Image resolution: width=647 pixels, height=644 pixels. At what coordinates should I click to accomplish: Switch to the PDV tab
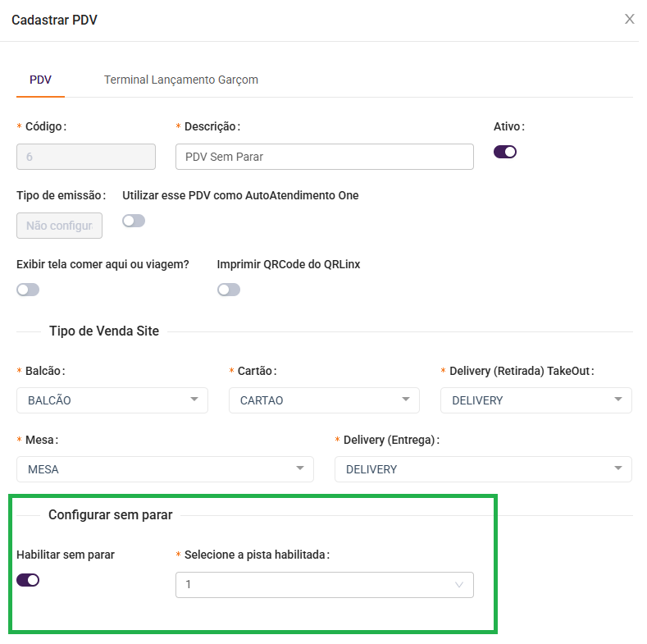click(40, 80)
